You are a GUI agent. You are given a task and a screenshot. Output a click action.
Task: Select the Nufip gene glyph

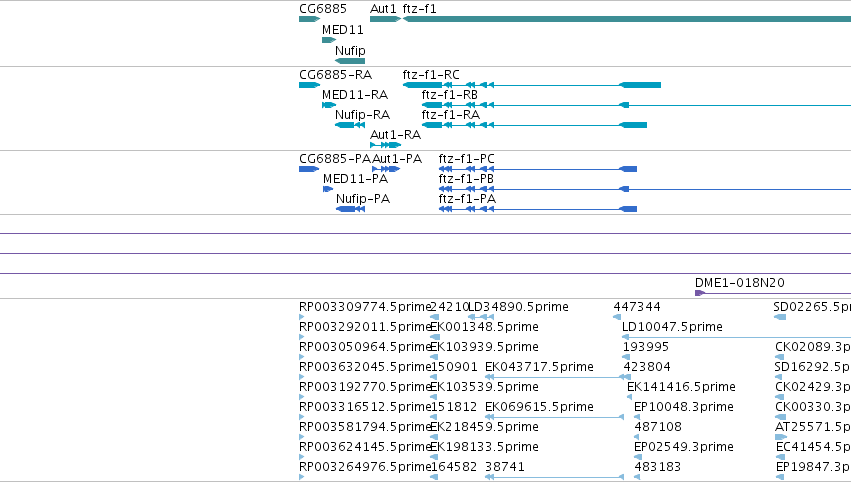pos(350,61)
